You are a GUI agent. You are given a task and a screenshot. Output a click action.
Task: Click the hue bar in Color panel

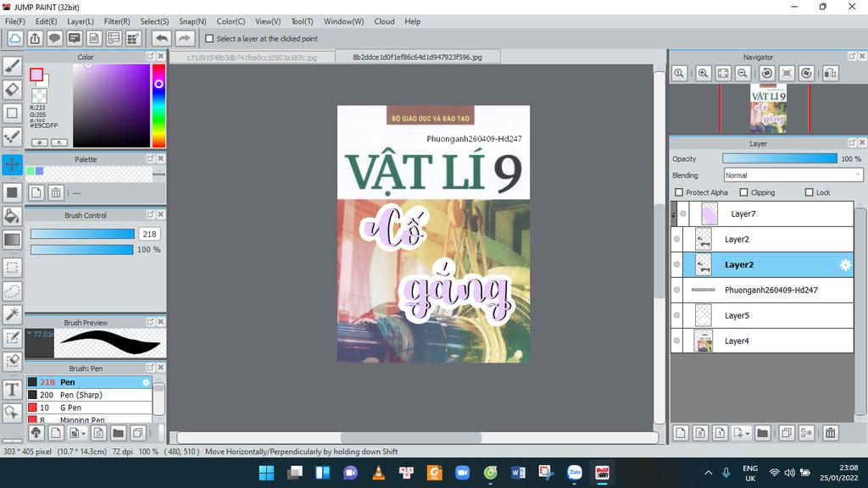point(159,106)
